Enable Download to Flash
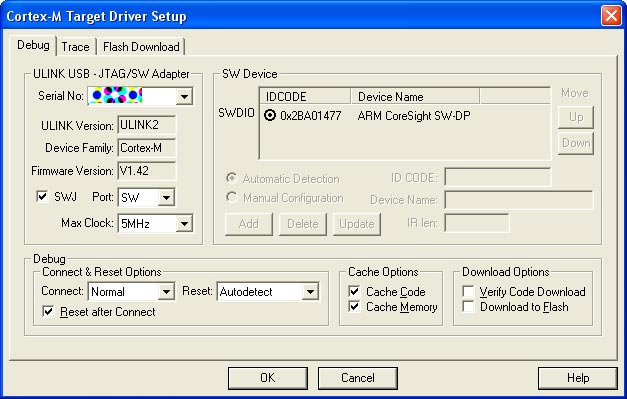 click(x=468, y=307)
